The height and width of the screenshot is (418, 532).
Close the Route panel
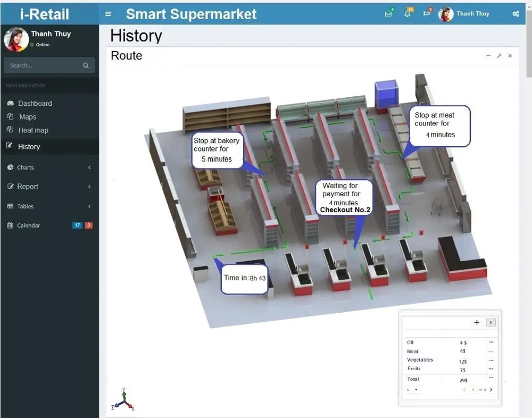point(510,56)
